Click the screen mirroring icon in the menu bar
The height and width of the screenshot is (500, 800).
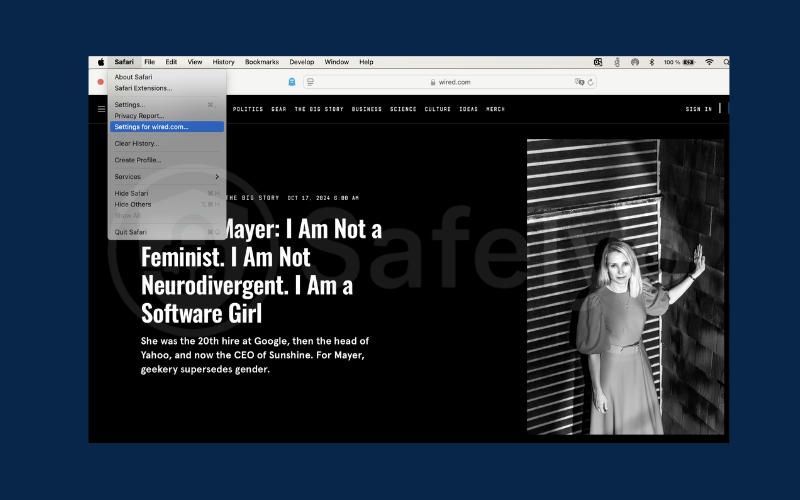598,62
